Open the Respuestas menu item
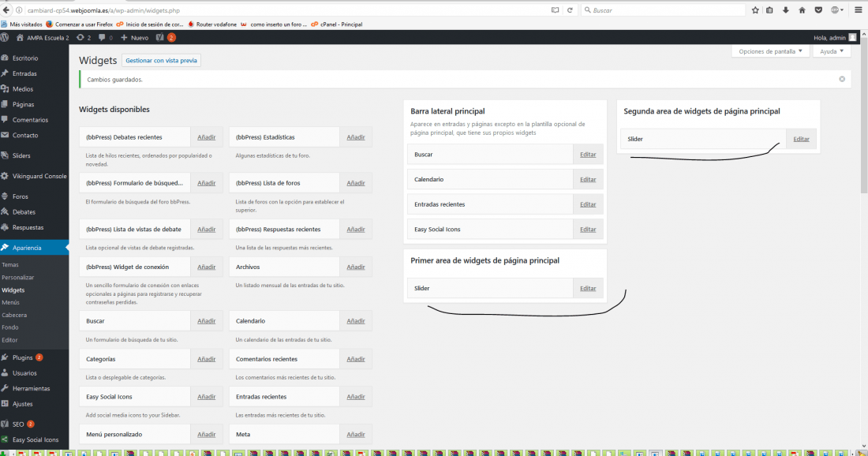Screen dimensions: 868x456 [28, 227]
